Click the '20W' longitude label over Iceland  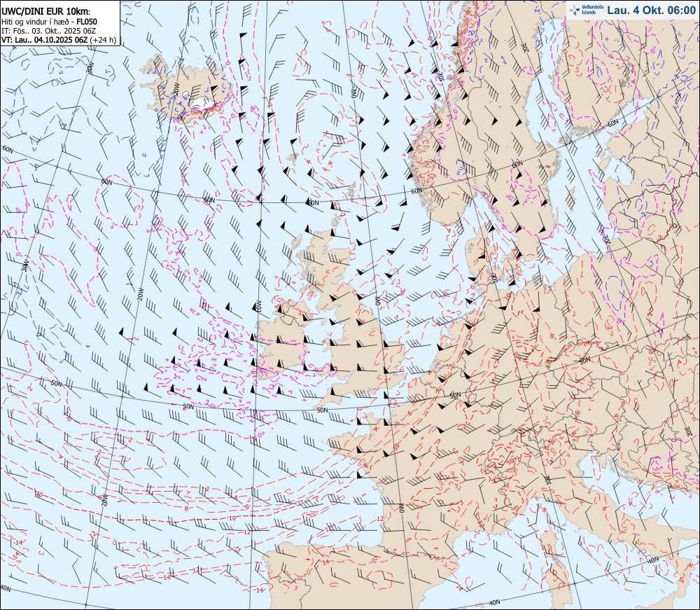(x=176, y=90)
